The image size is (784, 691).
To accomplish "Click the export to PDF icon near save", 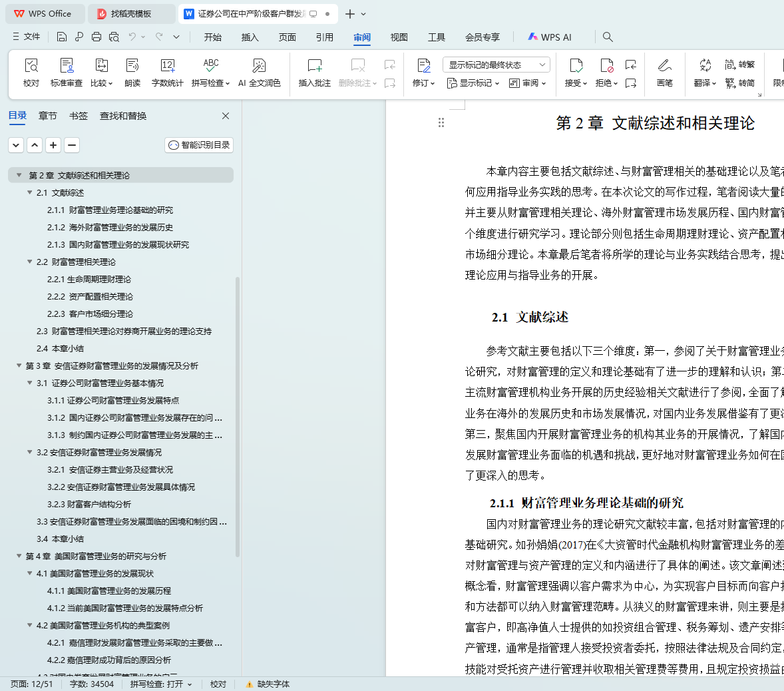I will coord(79,37).
